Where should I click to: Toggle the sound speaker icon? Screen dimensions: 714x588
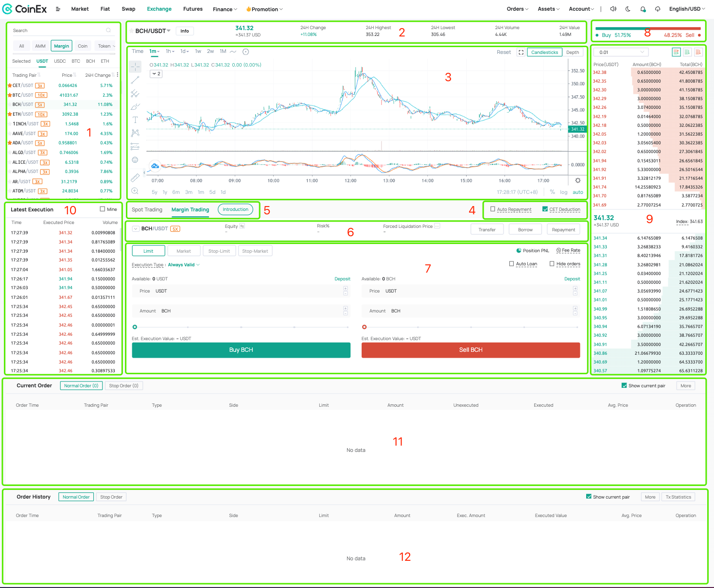613,9
